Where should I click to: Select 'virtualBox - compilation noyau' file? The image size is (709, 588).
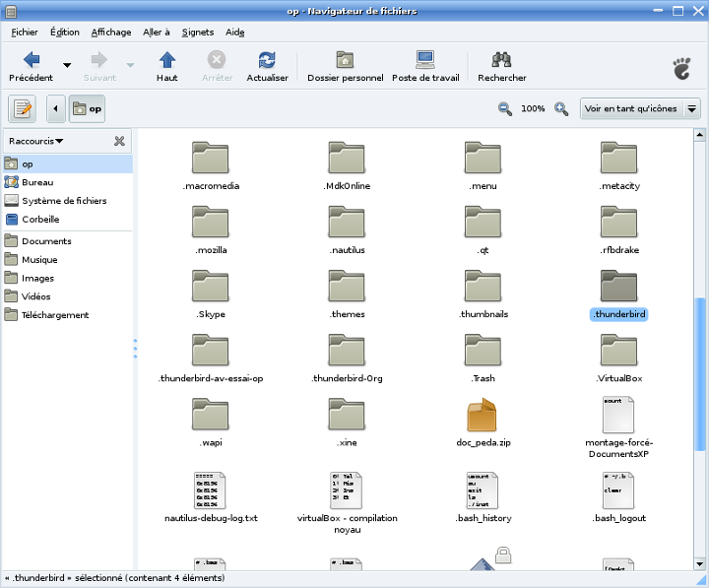[x=346, y=490]
